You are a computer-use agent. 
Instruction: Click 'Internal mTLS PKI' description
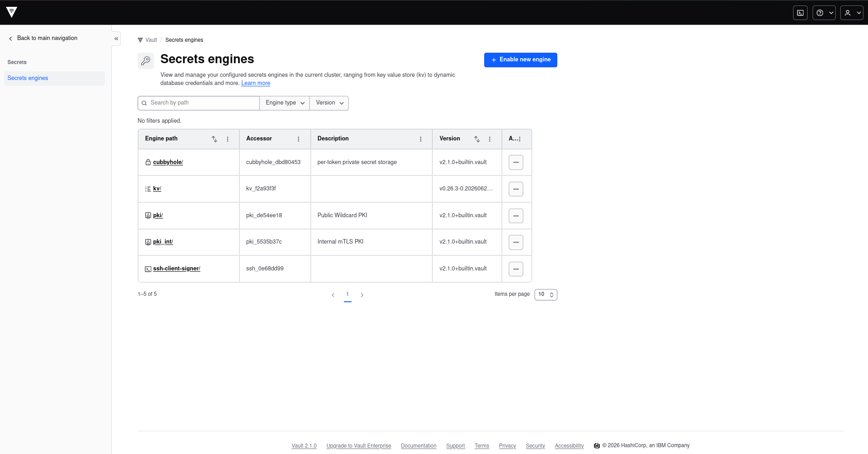coord(341,242)
